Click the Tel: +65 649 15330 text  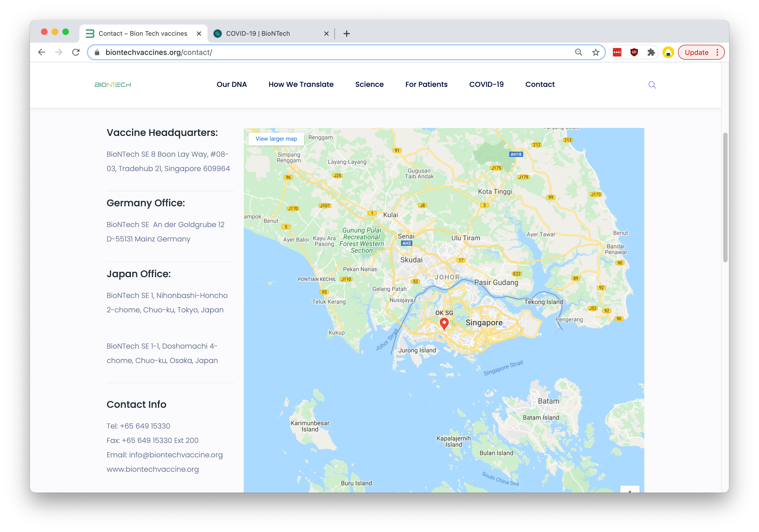(x=138, y=426)
